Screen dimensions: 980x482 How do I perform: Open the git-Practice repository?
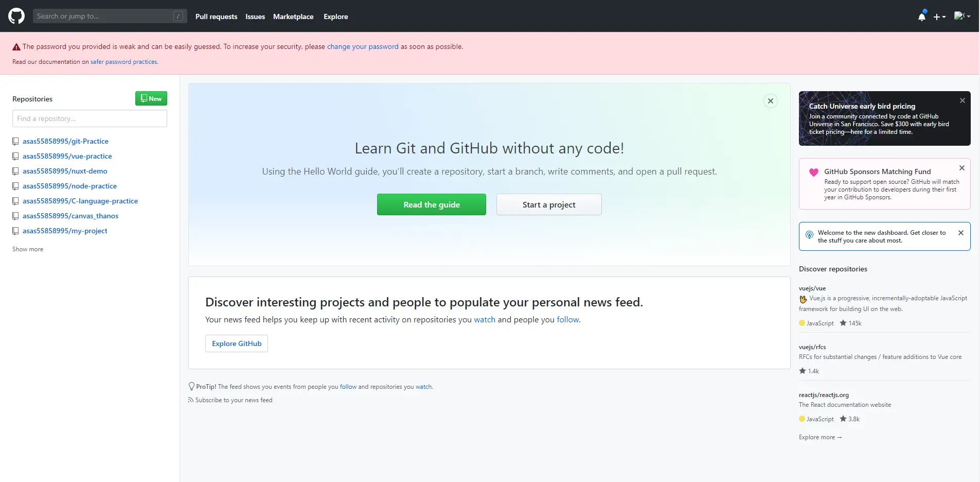pos(65,141)
